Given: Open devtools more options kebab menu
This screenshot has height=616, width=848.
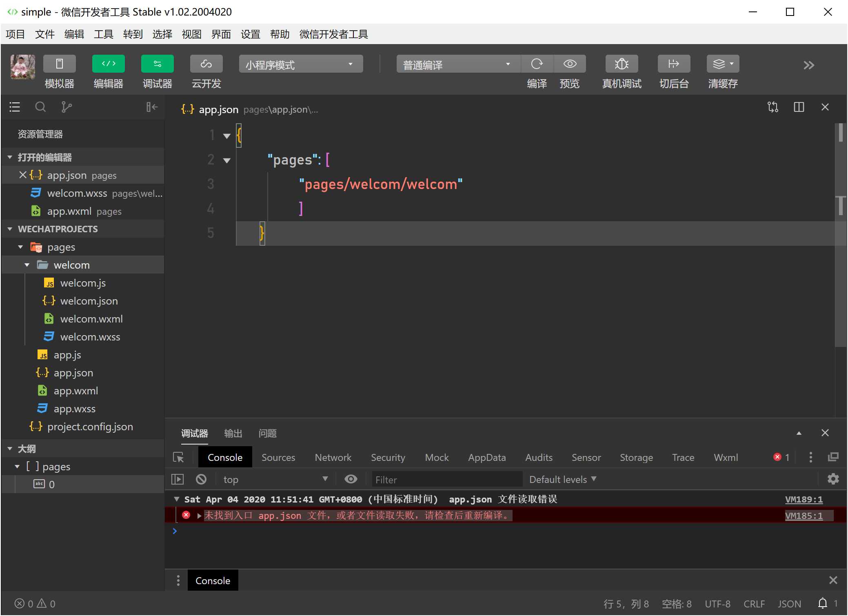Looking at the screenshot, I should click(x=811, y=457).
